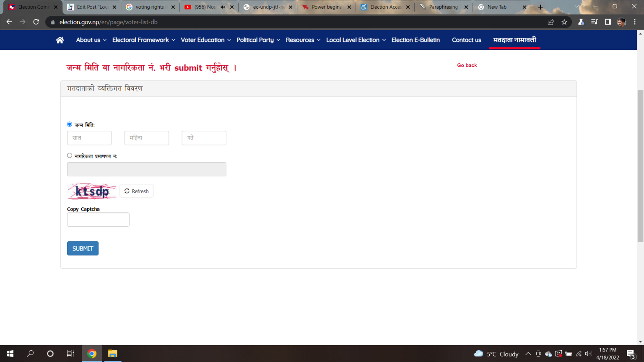Open File Explorer from the taskbar
Viewport: 644px width, 362px height.
tap(112, 354)
